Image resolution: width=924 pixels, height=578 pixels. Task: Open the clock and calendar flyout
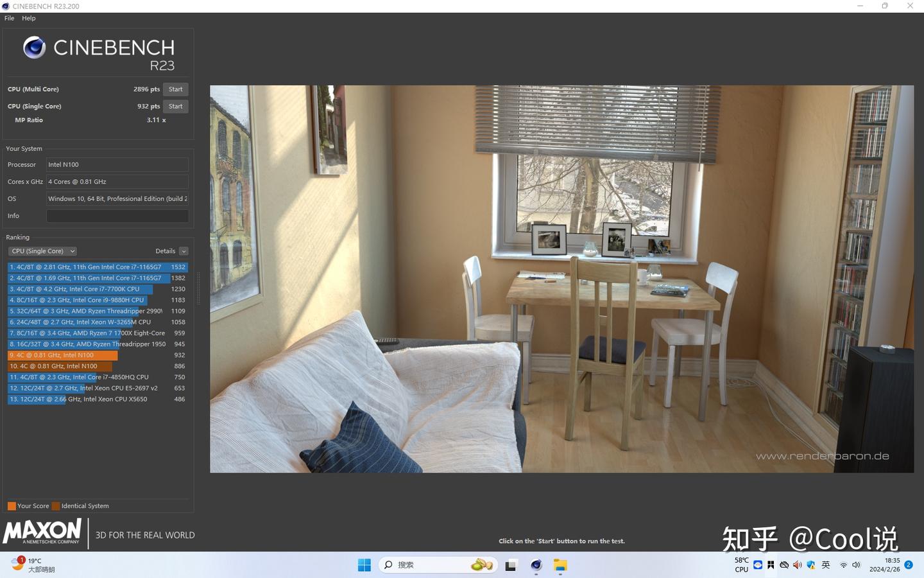[884, 565]
